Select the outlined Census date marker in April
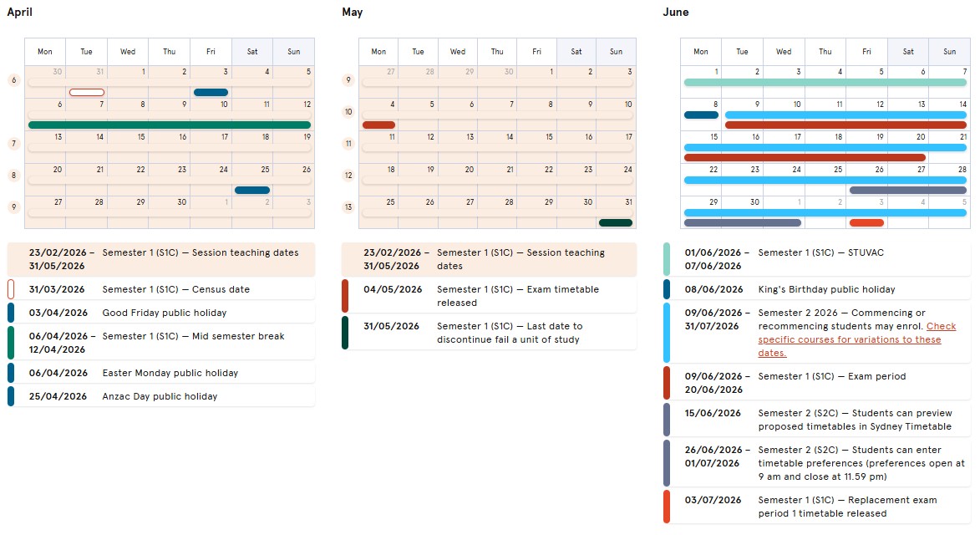 click(87, 92)
